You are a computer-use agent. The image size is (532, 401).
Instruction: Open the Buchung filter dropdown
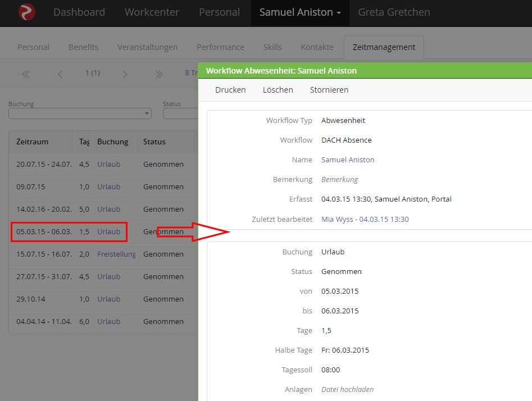tap(80, 113)
